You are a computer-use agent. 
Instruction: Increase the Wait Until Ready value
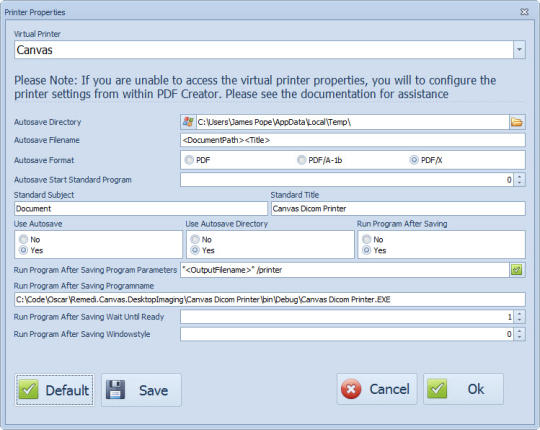click(x=519, y=314)
